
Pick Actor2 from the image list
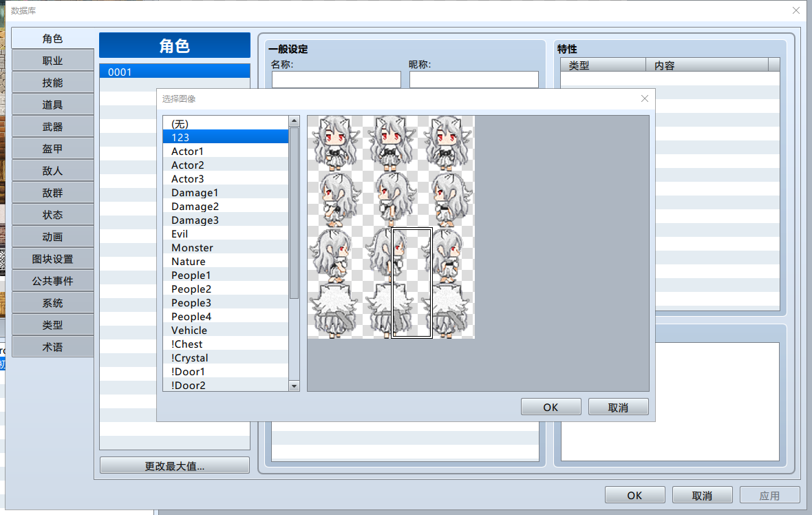point(226,165)
